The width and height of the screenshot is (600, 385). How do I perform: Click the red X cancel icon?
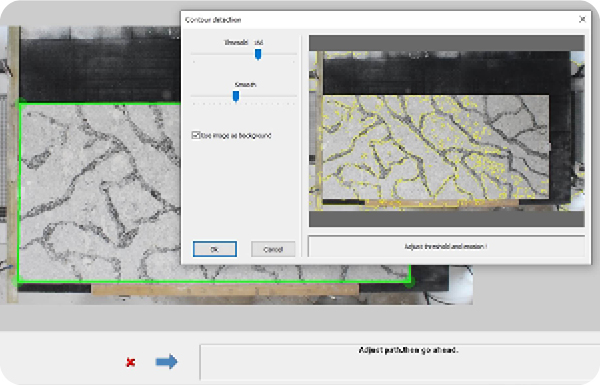click(x=130, y=362)
